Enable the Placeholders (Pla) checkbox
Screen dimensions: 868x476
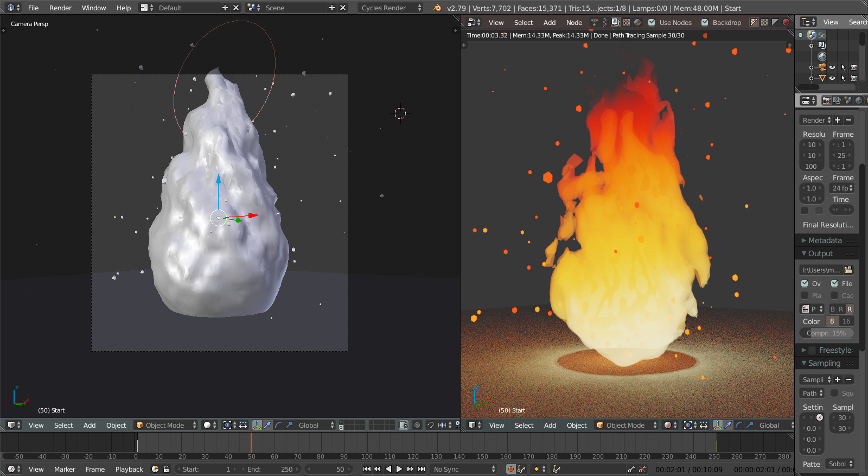pyautogui.click(x=805, y=295)
